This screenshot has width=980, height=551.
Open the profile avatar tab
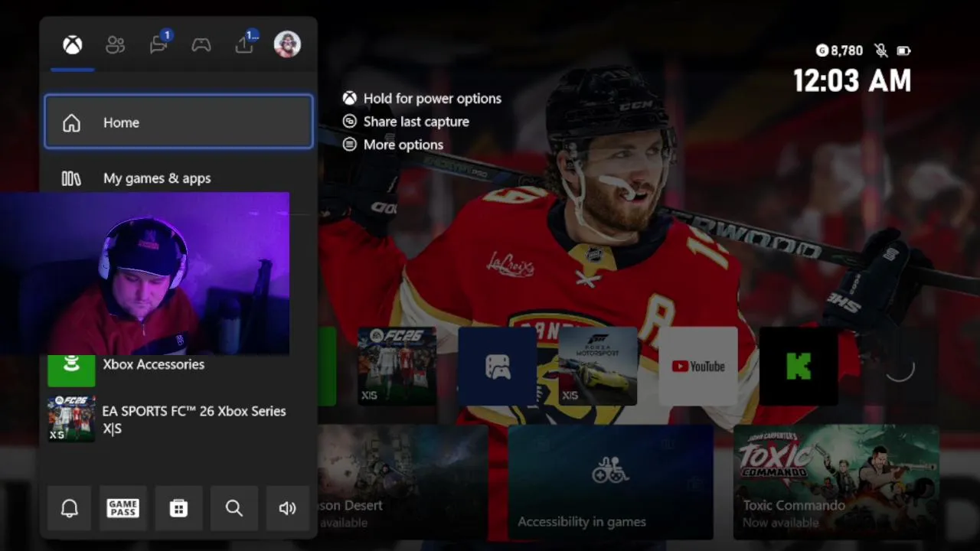tap(287, 44)
